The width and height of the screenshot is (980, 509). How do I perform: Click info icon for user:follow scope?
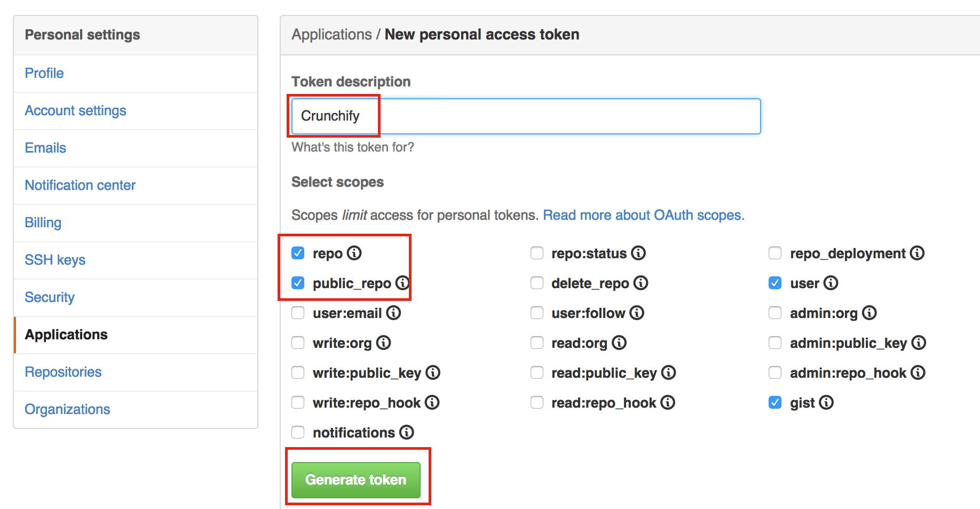pyautogui.click(x=637, y=313)
